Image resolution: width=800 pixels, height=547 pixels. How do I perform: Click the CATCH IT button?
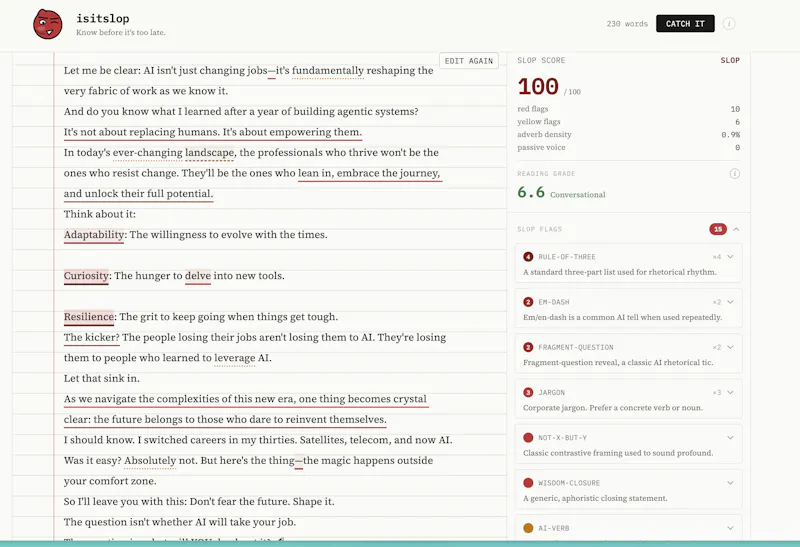coord(685,23)
